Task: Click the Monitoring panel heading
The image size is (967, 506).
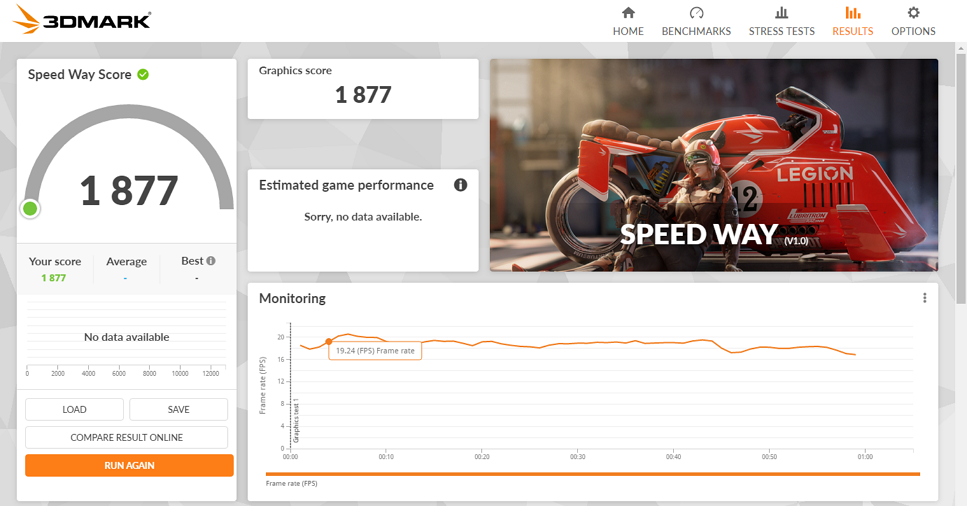Action: (292, 299)
